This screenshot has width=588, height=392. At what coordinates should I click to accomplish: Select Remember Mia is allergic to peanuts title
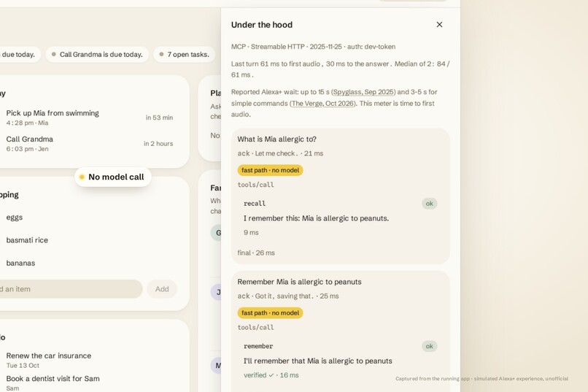(299, 282)
